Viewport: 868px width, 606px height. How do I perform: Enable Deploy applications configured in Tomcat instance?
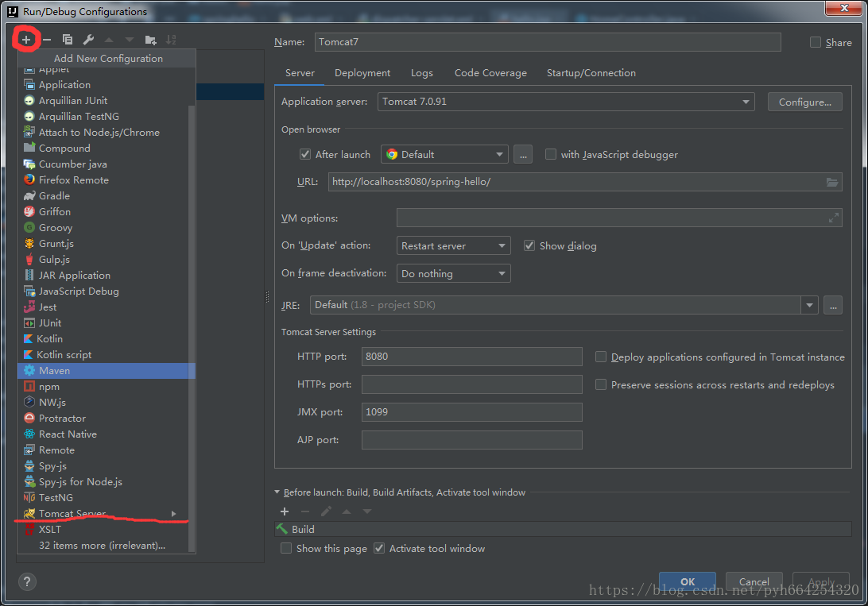601,357
